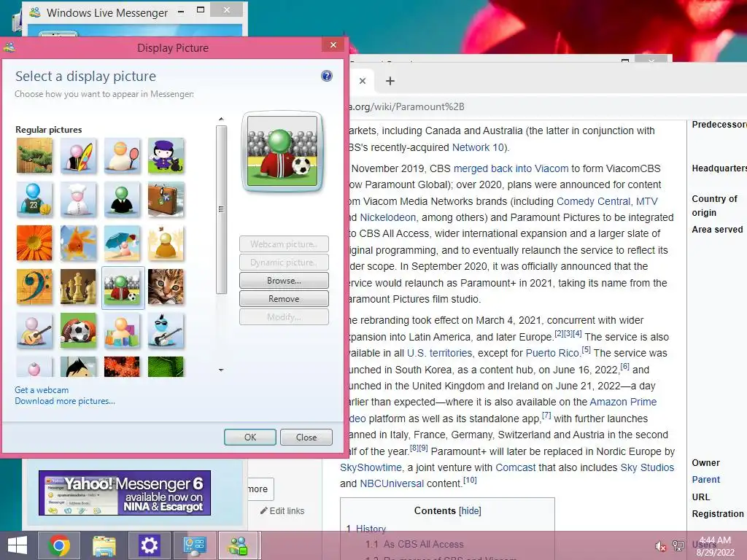Pick the green buddy in black suit picture
Image resolution: width=747 pixels, height=560 pixels.
pyautogui.click(x=122, y=200)
